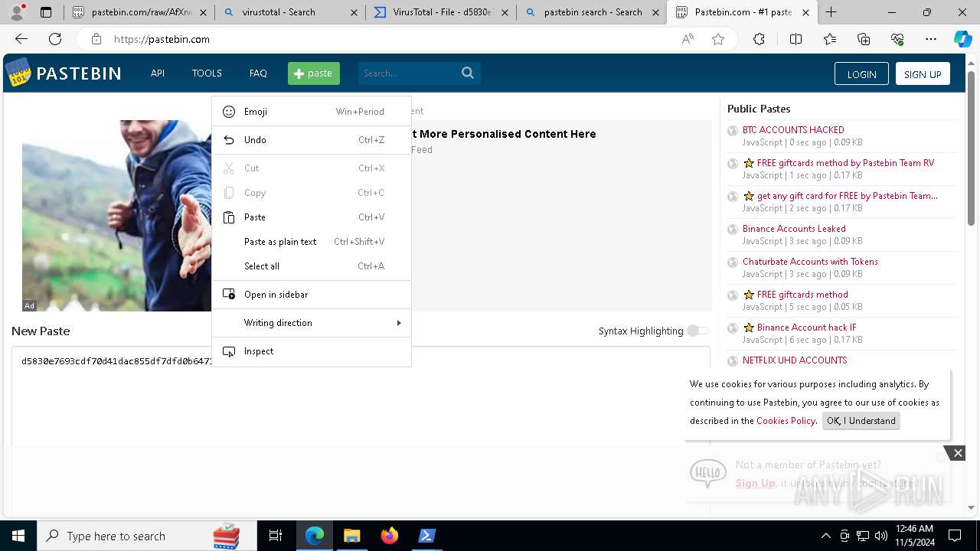Open the Favorites list icon
The width and height of the screenshot is (980, 551).
830,39
